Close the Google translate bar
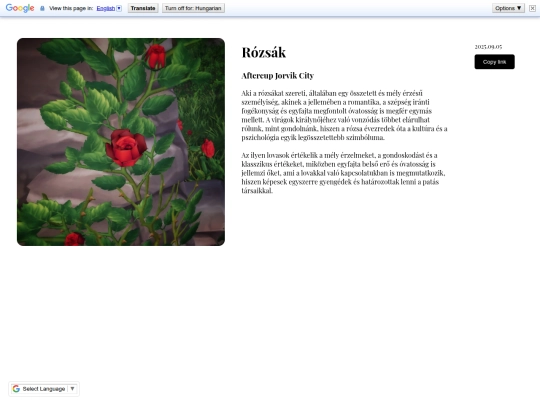Viewport: 540px width, 405px height. (x=532, y=8)
